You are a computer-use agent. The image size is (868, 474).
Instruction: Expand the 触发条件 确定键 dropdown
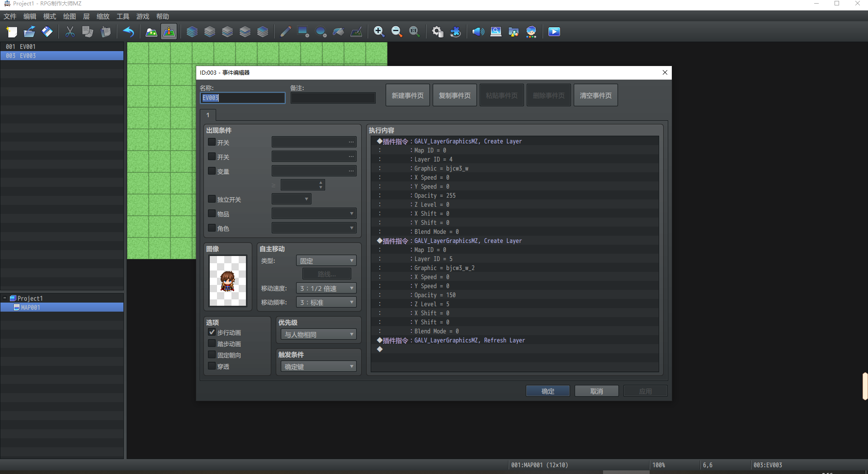pyautogui.click(x=319, y=367)
